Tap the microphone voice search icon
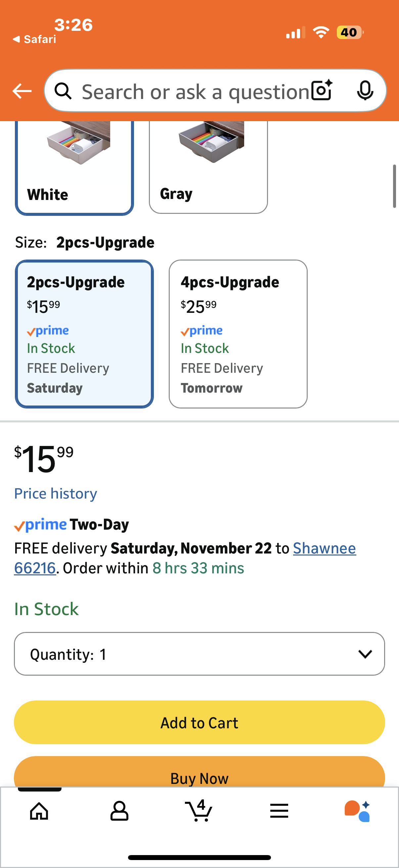Screen dimensions: 399x868 (365, 90)
